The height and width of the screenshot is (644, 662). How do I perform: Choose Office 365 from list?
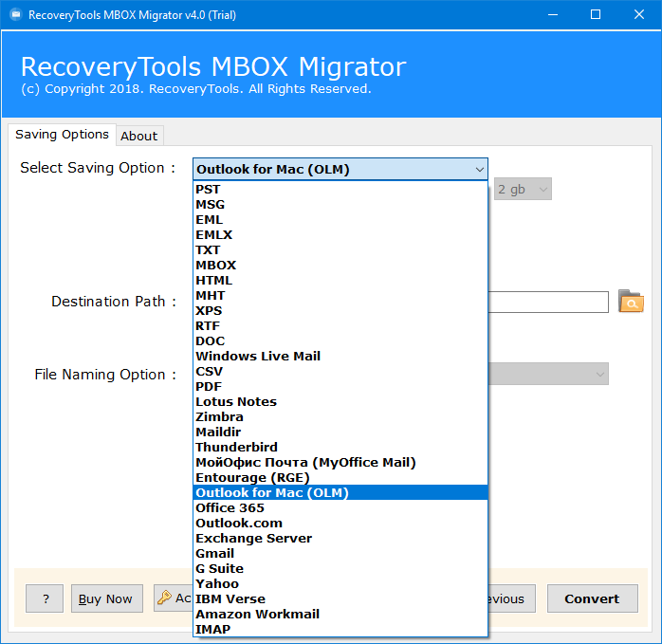[x=340, y=508]
